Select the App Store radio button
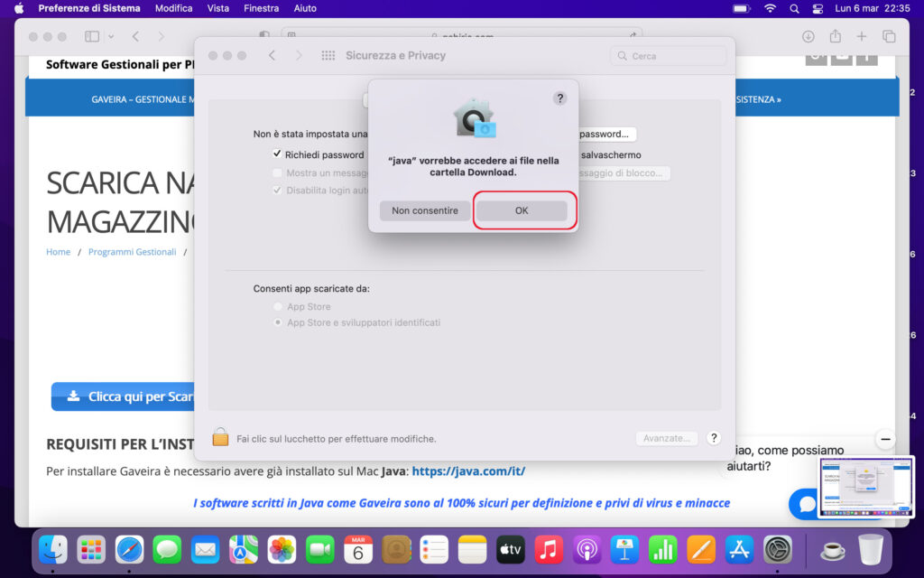The image size is (924, 578). (x=278, y=307)
